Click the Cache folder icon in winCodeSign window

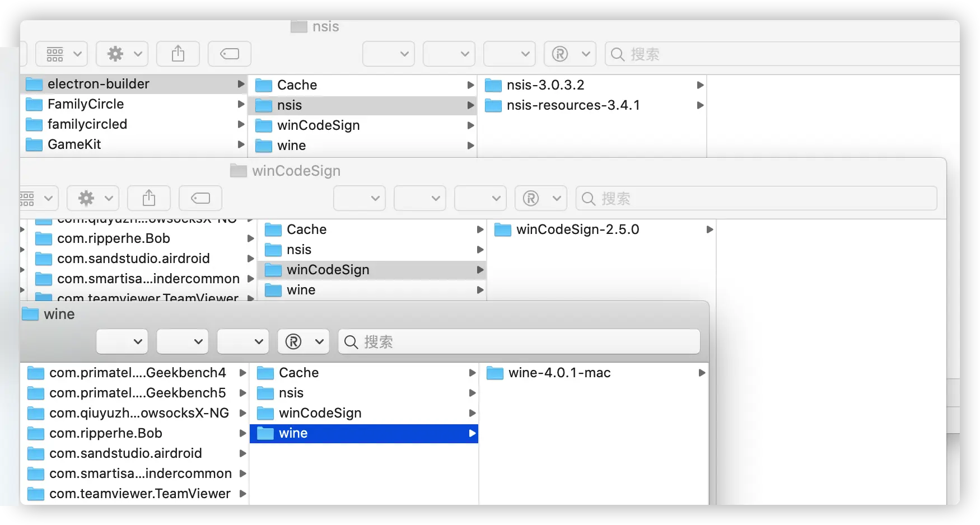coord(273,229)
